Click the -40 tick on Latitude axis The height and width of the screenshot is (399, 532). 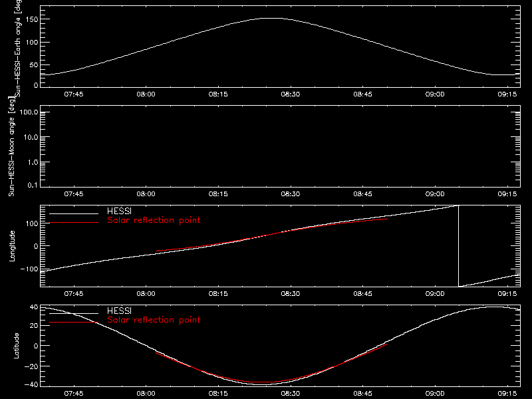tap(31, 384)
